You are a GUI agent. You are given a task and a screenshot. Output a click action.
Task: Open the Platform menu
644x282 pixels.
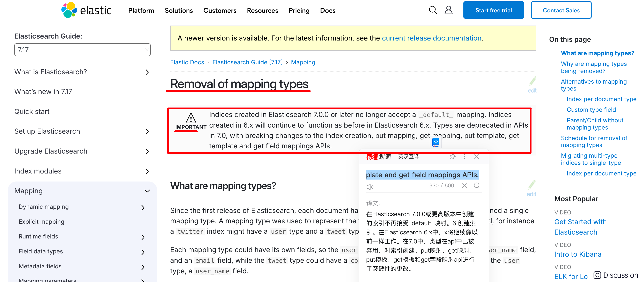(x=141, y=10)
